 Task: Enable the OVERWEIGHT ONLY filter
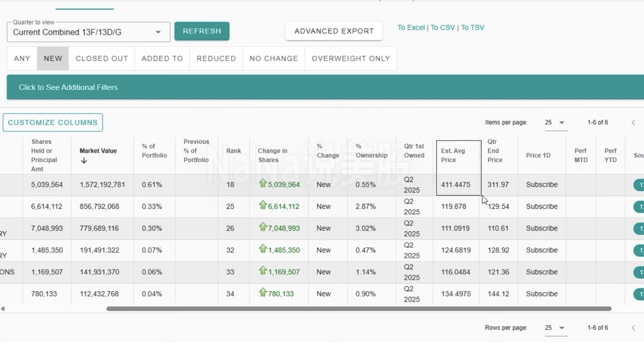pos(351,58)
